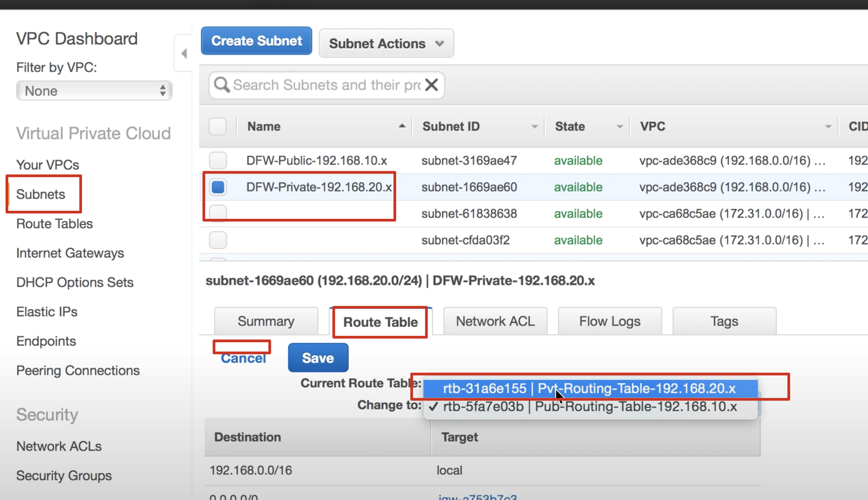This screenshot has width=868, height=500.
Task: Choose rtb-5fa7e03b Pub-Routing-Table option
Action: click(590, 407)
